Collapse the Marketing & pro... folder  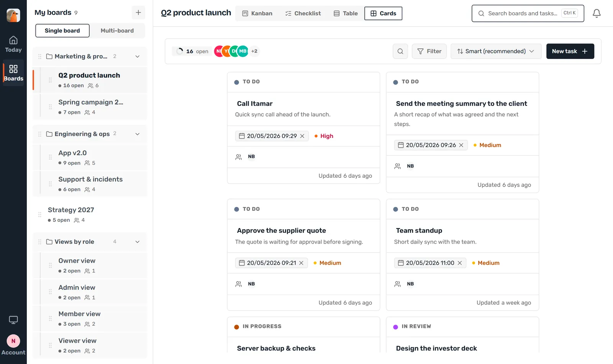138,56
